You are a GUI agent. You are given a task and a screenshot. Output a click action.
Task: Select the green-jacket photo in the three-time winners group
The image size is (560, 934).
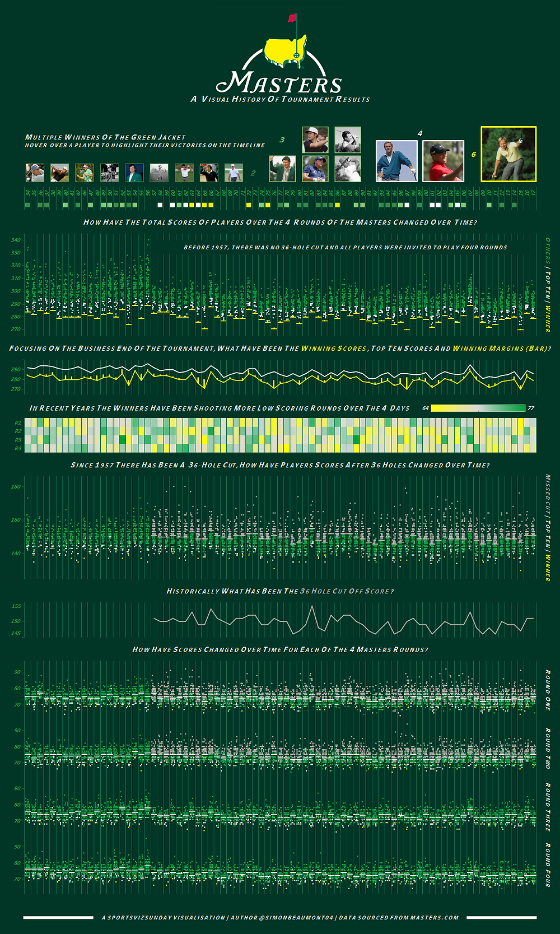(283, 169)
